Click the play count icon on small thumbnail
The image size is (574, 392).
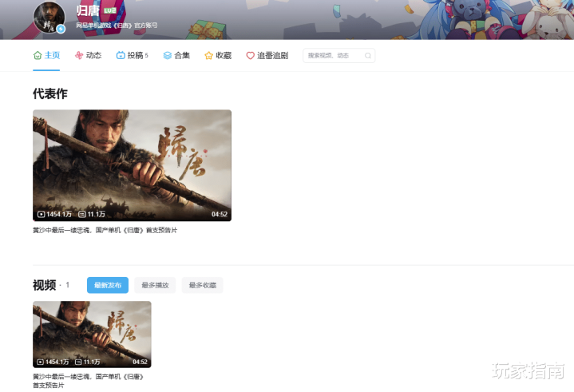point(40,362)
